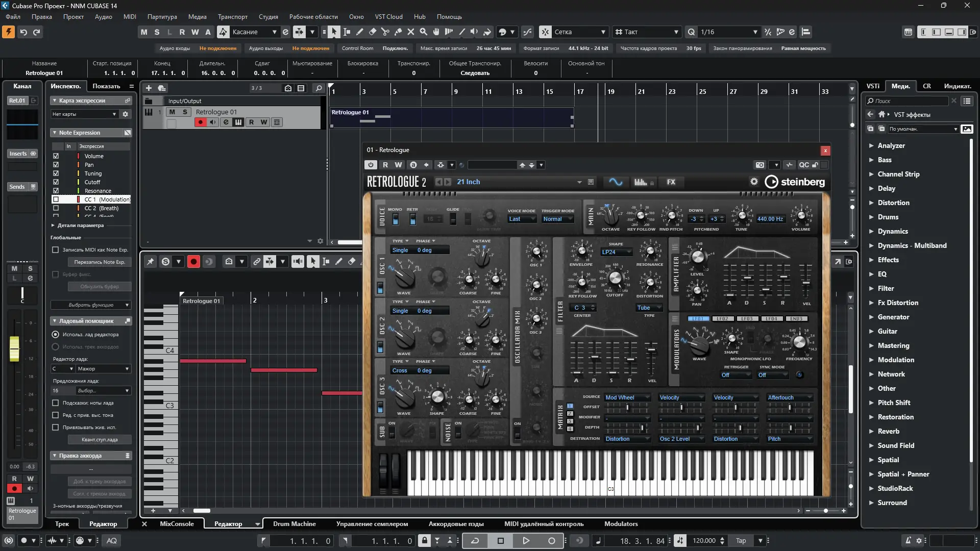Screen dimensions: 980x551
Task: Click the 'Перезапись Note Exp.' button
Action: coord(100,262)
